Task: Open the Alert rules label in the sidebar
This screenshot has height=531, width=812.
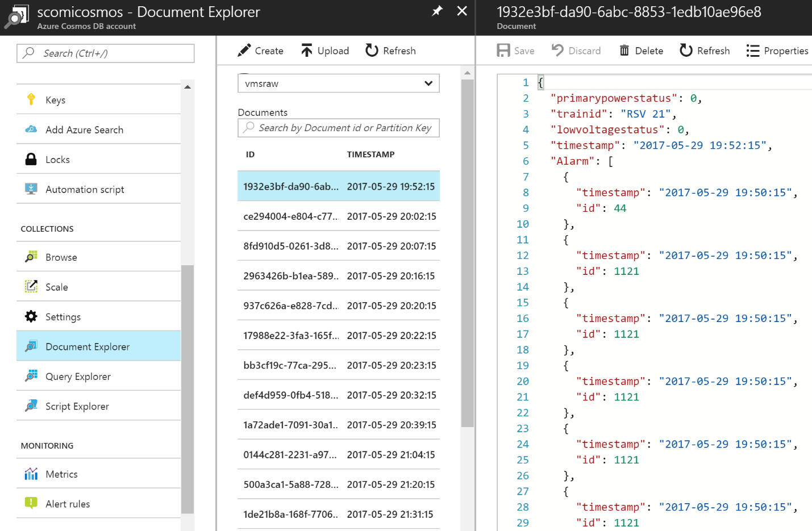Action: tap(68, 504)
